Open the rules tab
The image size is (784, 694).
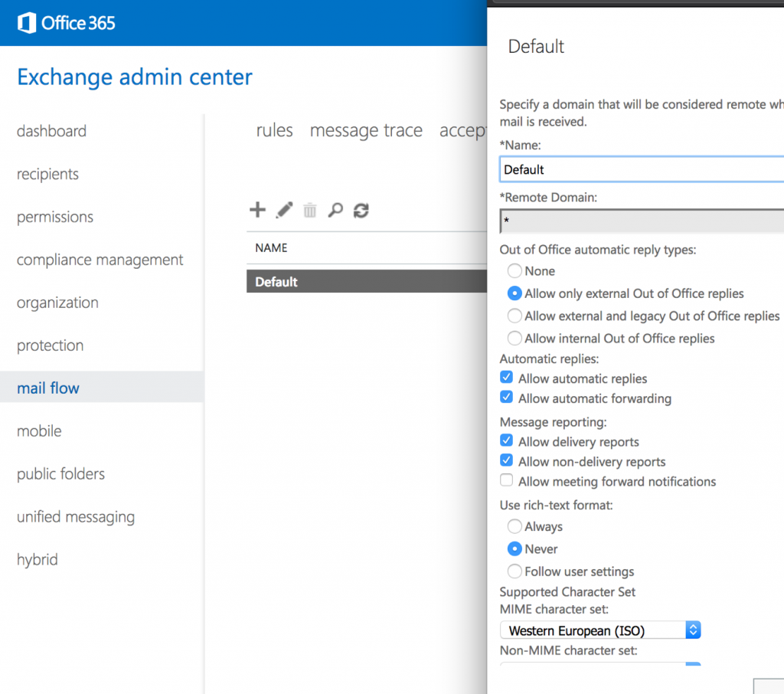coord(275,130)
